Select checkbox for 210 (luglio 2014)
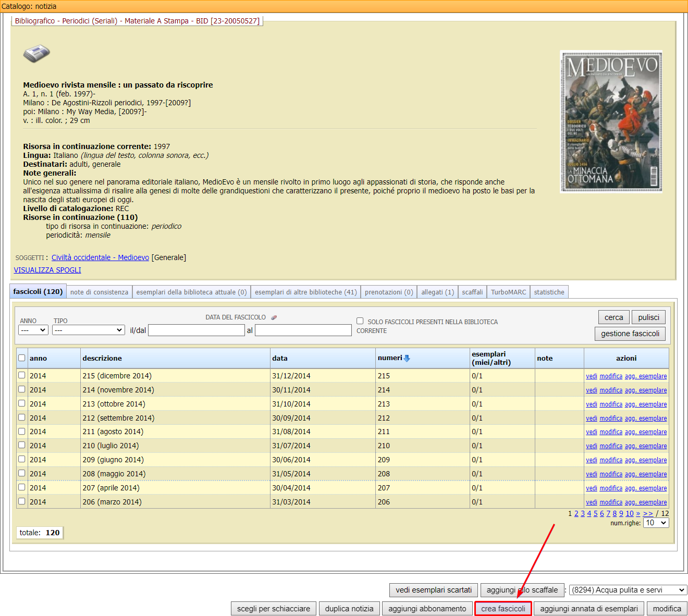 [22, 445]
